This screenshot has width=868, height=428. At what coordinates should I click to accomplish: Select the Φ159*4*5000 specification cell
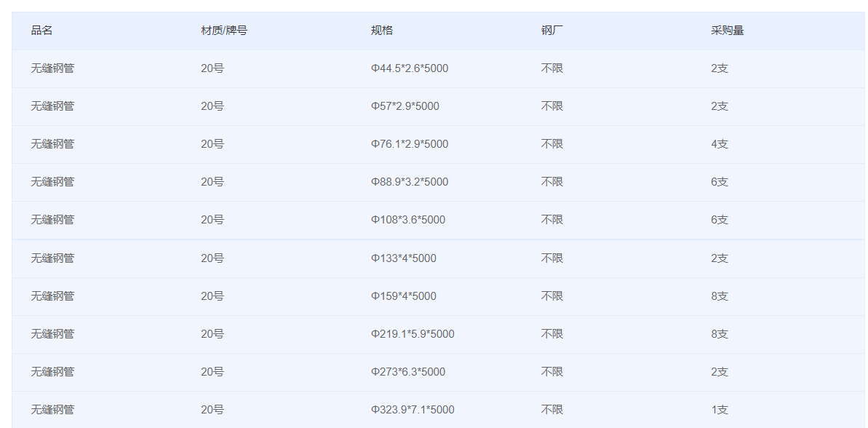coord(404,296)
